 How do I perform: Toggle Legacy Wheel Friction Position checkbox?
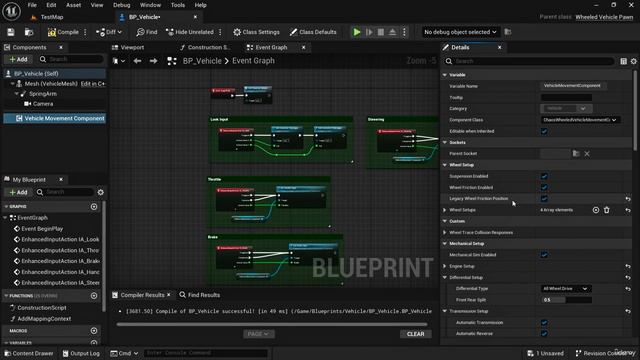(x=544, y=199)
